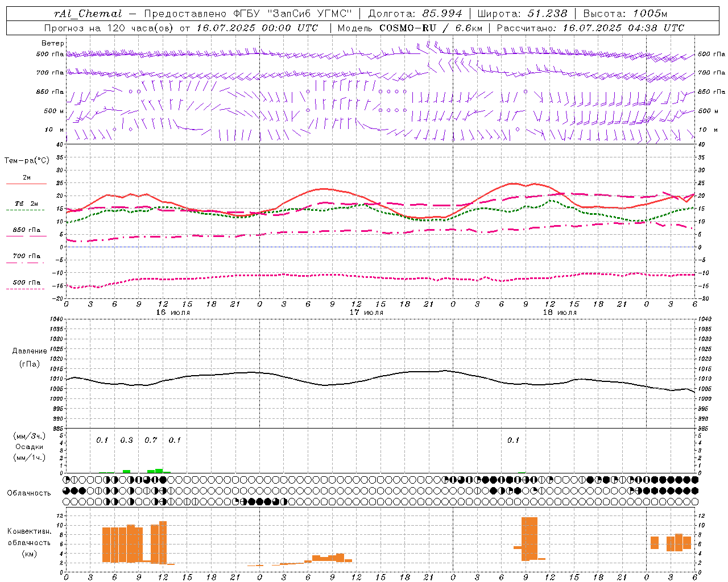Click the 10 м wind level label on left
This screenshot has width=728, height=582.
point(55,130)
